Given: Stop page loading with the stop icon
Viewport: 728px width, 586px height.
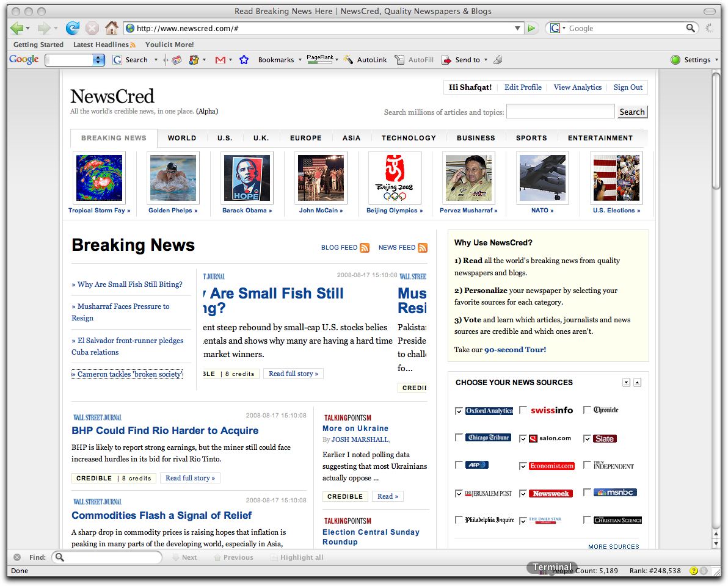Looking at the screenshot, I should click(x=92, y=28).
